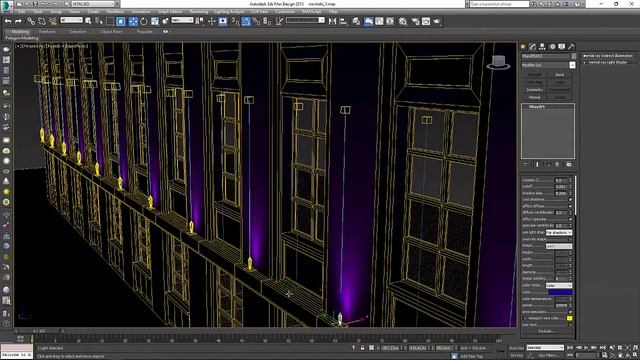Image resolution: width=640 pixels, height=360 pixels.
Task: Toggle the affect diffuse checkbox
Action: [x=571, y=206]
